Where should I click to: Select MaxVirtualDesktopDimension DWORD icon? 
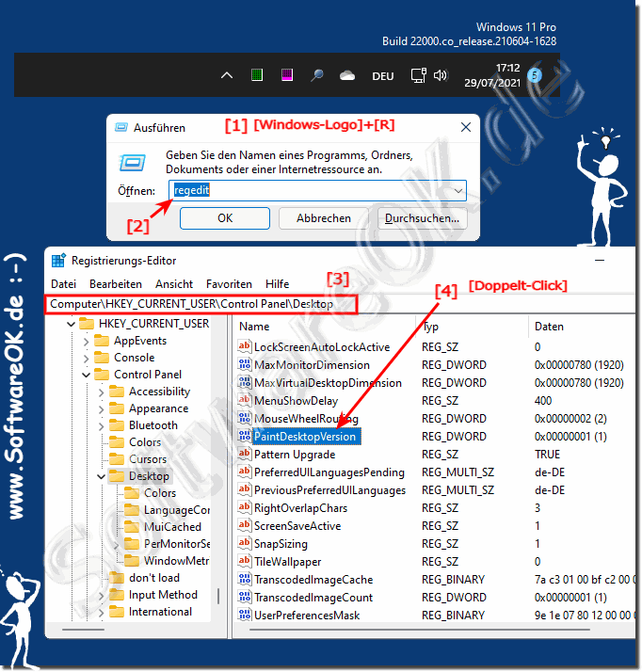[245, 382]
